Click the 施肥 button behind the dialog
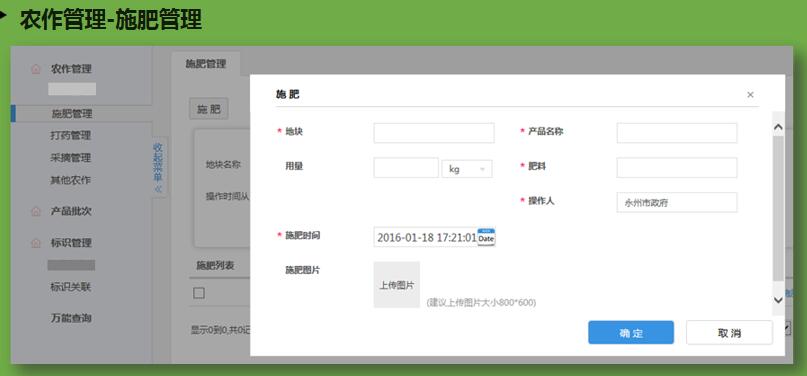Screen dimensions: 807x376 (x=208, y=109)
